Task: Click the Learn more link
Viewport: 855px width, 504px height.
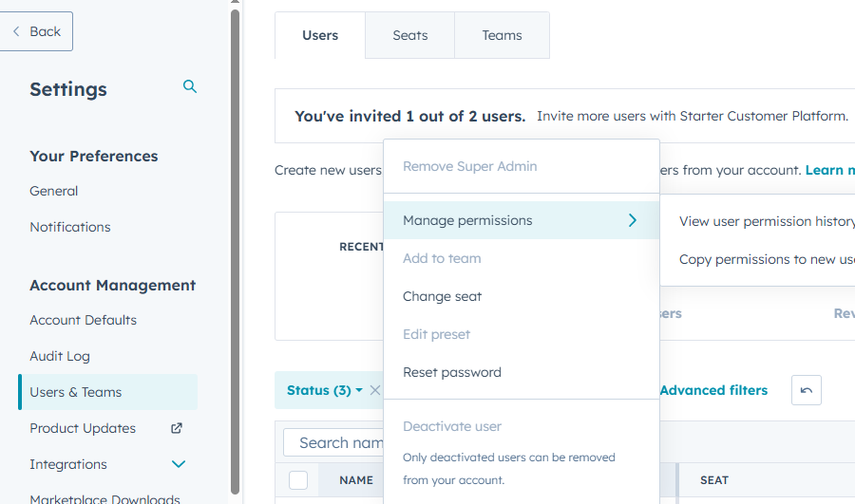Action: [829, 170]
